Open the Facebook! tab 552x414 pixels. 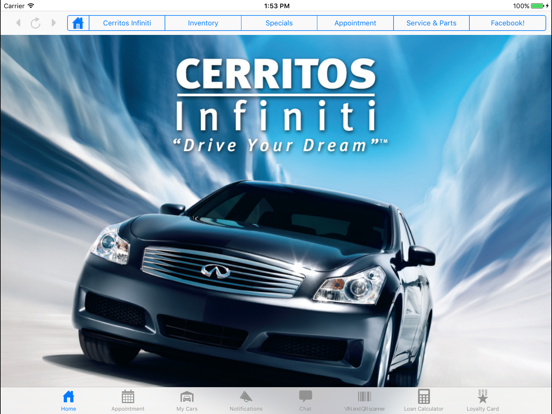[508, 23]
